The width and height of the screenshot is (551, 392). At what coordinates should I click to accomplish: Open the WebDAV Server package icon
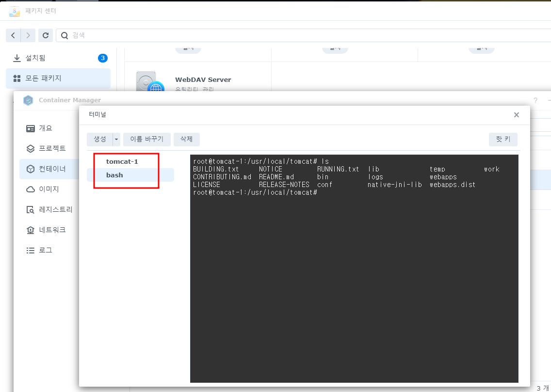[150, 81]
